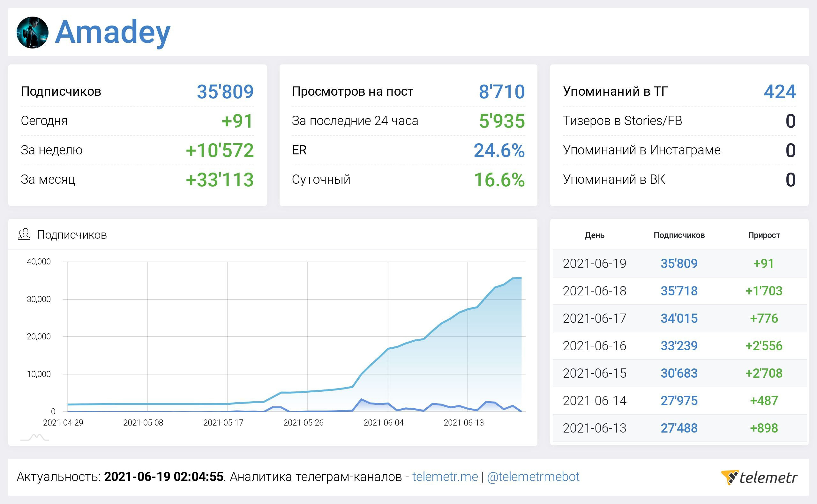Click the 8'710 views per post value
The width and height of the screenshot is (817, 504).
click(502, 92)
